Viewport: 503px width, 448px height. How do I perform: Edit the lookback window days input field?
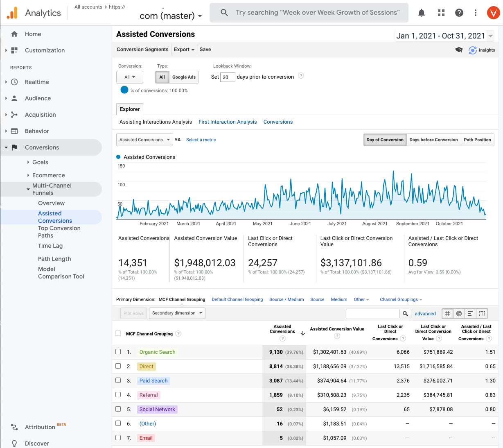pos(228,77)
